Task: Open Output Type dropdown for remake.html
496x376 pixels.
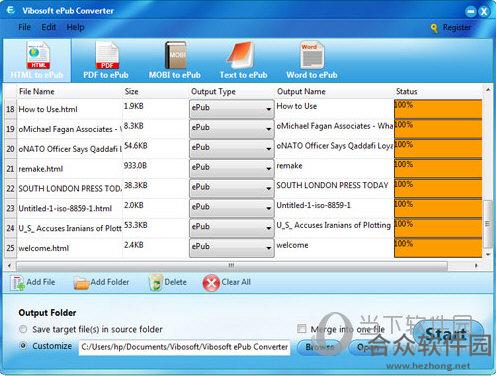Action: coord(232,168)
